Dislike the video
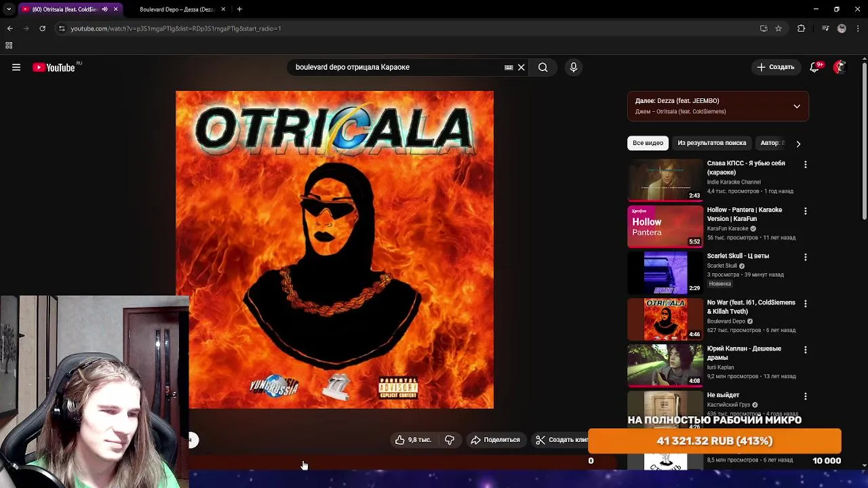Image resolution: width=868 pixels, height=488 pixels. point(450,440)
